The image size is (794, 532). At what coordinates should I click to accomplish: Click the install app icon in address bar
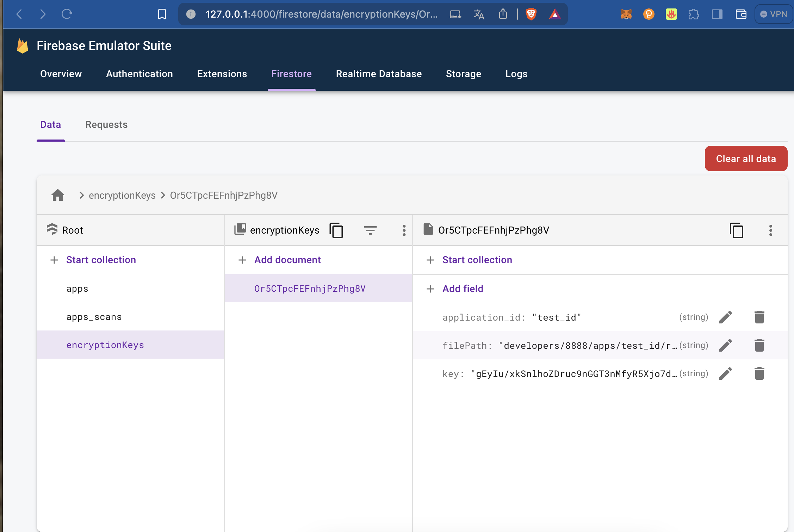[x=455, y=14]
